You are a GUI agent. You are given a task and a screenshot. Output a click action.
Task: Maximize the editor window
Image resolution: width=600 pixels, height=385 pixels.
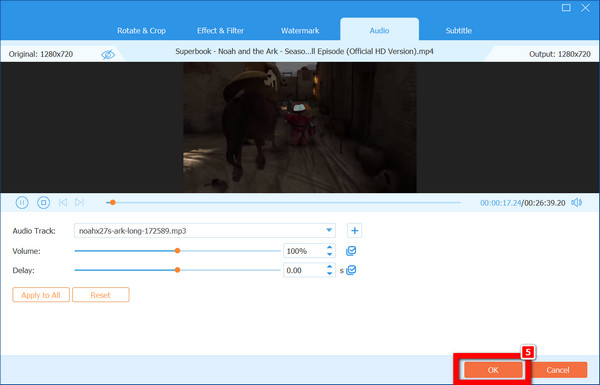click(566, 8)
